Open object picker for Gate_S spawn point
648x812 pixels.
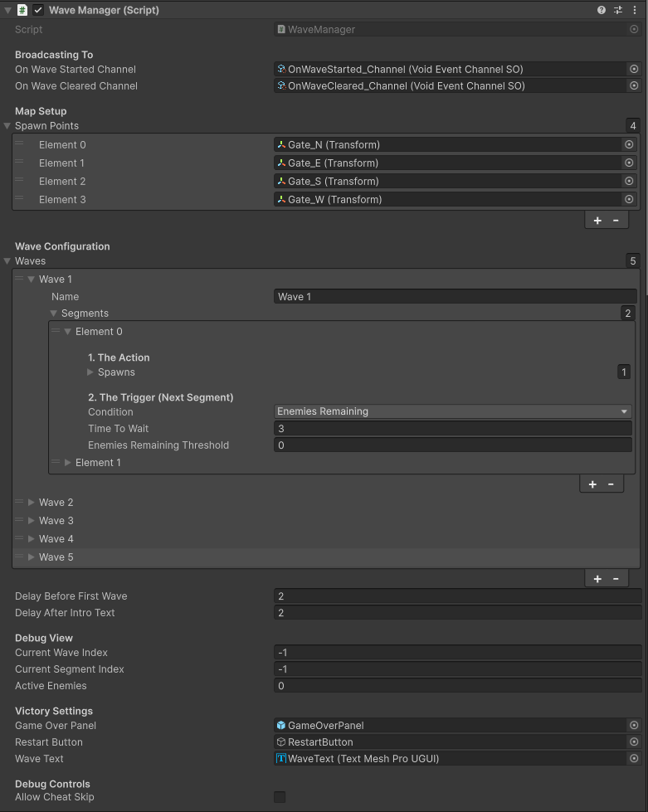pyautogui.click(x=629, y=181)
